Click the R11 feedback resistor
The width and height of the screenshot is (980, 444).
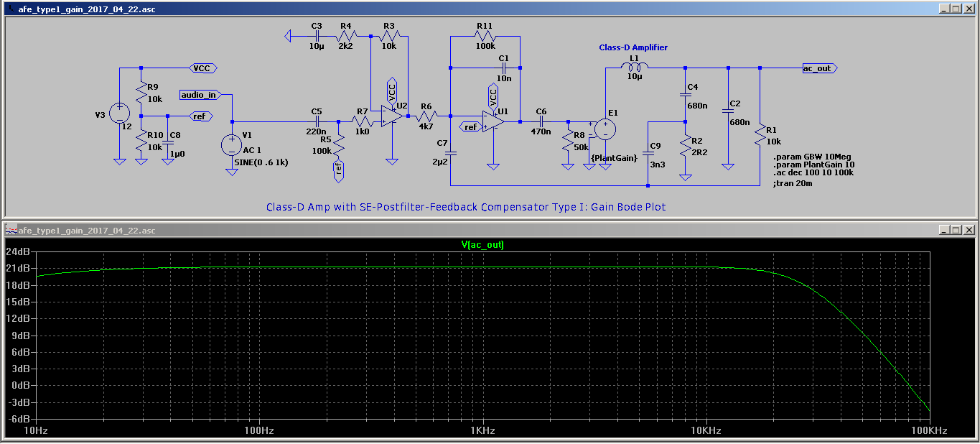coord(485,36)
